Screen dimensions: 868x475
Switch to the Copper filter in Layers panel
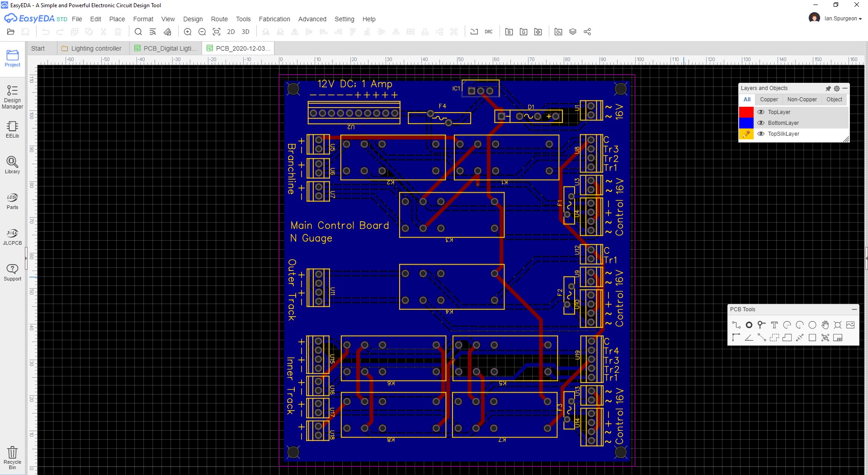click(769, 100)
